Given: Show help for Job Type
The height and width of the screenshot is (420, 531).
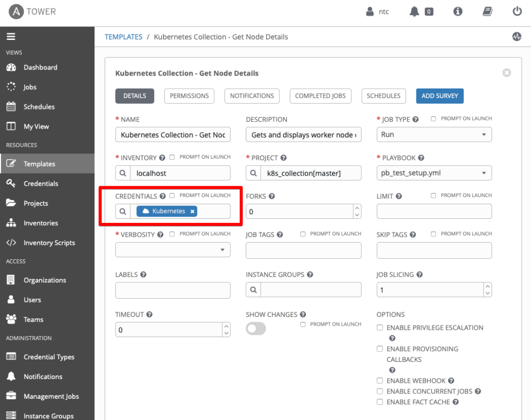Looking at the screenshot, I should (415, 119).
